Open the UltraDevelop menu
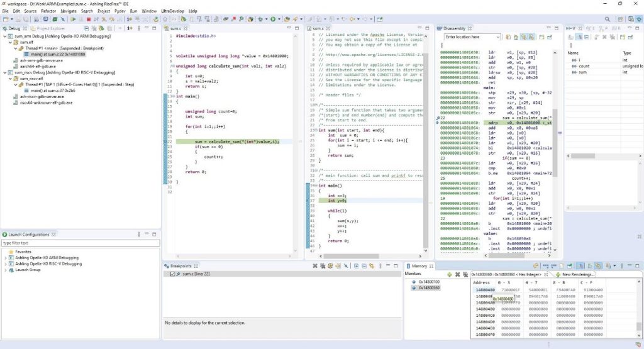Screen dimensions: 644x349 (172, 11)
